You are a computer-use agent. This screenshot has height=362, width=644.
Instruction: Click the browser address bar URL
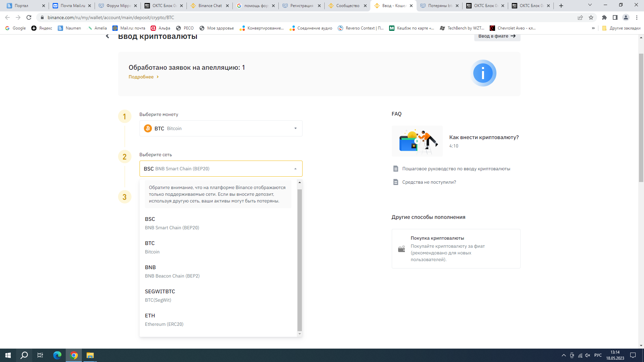click(111, 17)
